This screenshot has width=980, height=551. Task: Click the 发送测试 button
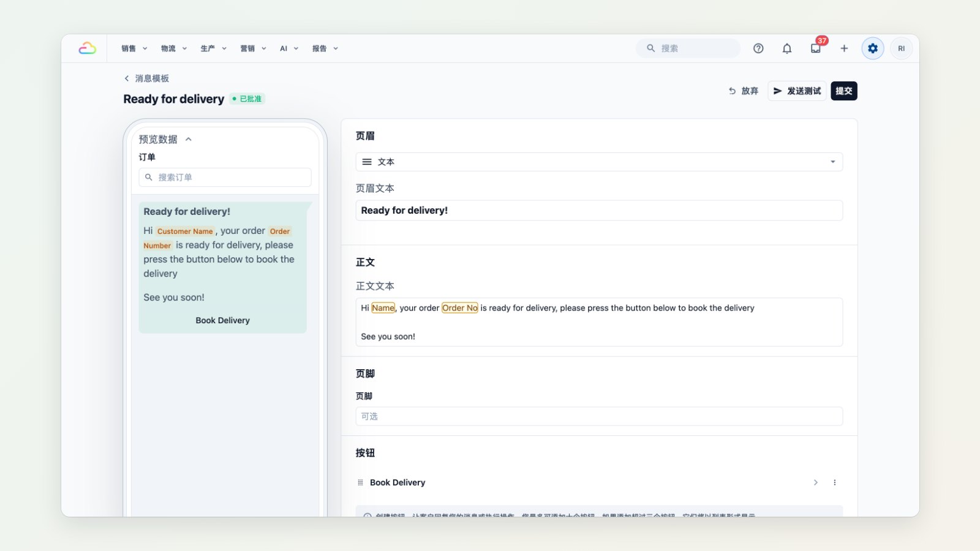[797, 91]
